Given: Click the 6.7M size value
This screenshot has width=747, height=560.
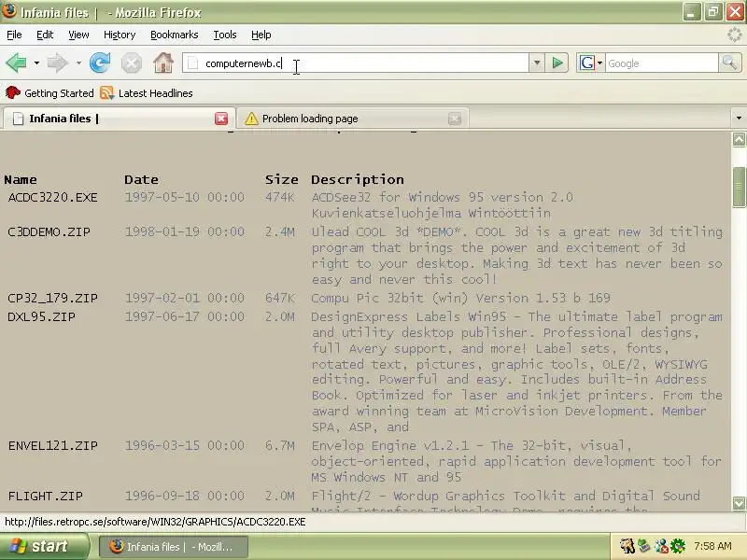Looking at the screenshot, I should tap(279, 446).
